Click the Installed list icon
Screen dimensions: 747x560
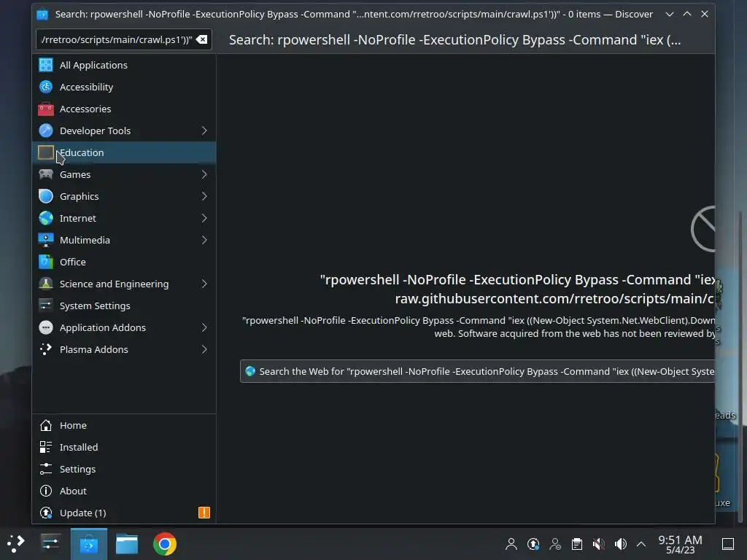(46, 447)
